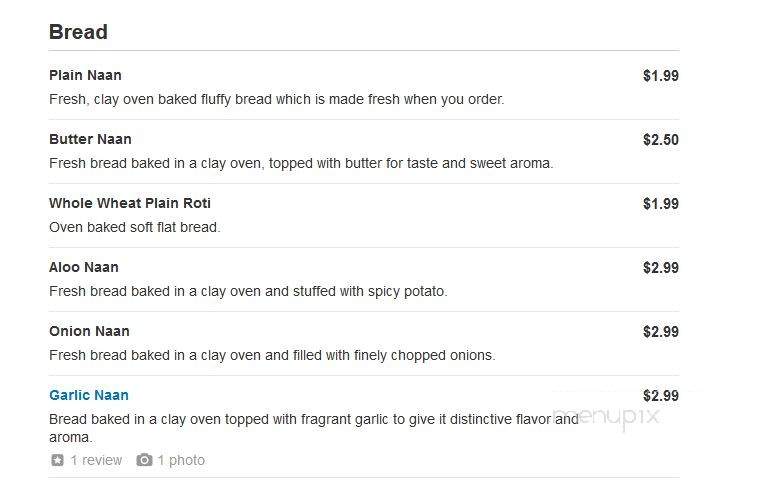Click the Garlic Naan $2.99 price
Screen dimensions: 767x485
tap(661, 396)
